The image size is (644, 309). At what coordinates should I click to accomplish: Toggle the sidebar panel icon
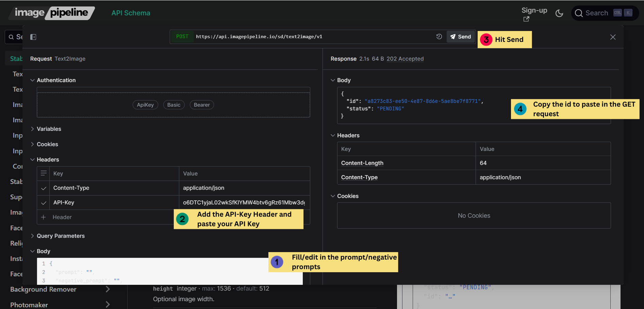(x=33, y=37)
